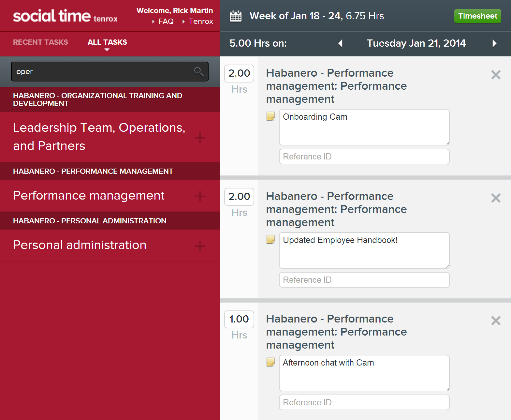Click Reference ID field under Updated Employee Handbook
The width and height of the screenshot is (511, 420).
point(364,280)
